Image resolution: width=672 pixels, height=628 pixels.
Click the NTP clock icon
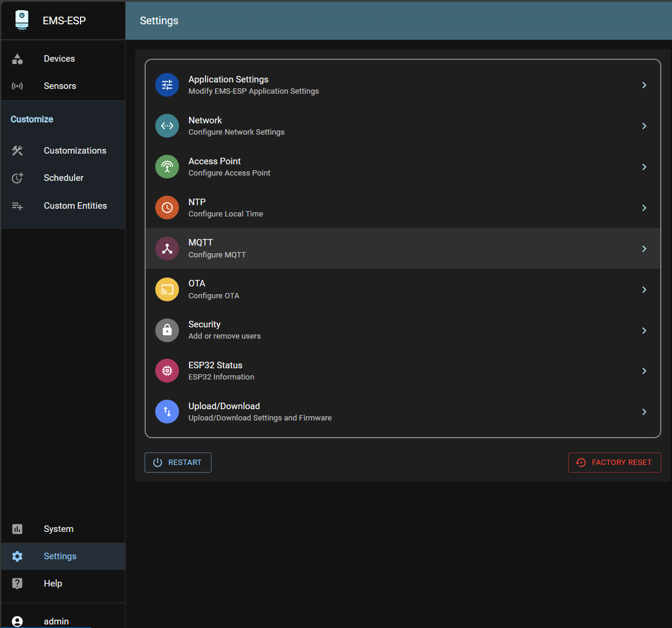pos(167,208)
